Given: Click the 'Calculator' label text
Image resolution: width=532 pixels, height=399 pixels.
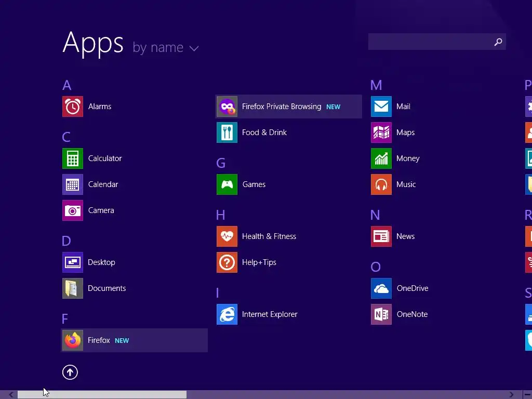Looking at the screenshot, I should click(x=105, y=158).
